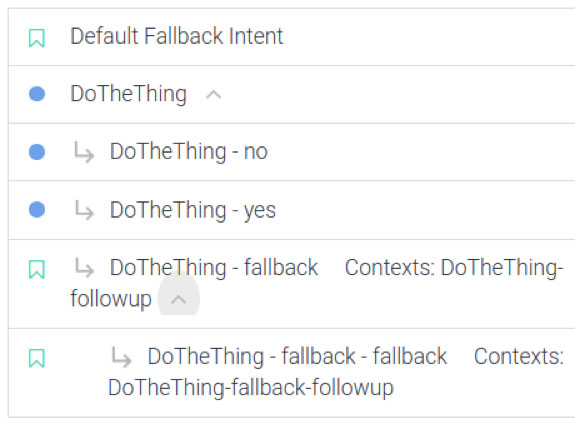Open the DoTheThing - fallback - fallback intent
The height and width of the screenshot is (429, 575).
click(297, 356)
